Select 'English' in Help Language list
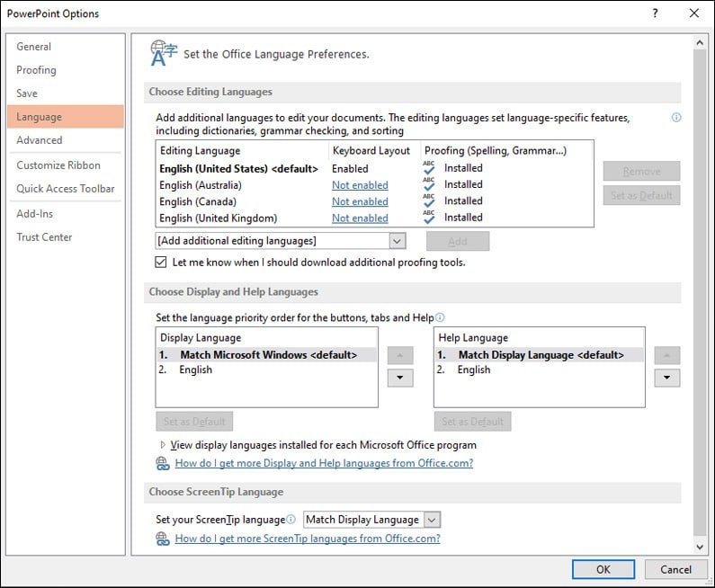Image resolution: width=715 pixels, height=588 pixels. (x=540, y=370)
